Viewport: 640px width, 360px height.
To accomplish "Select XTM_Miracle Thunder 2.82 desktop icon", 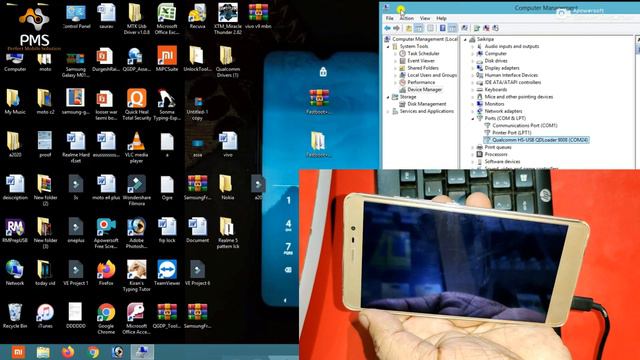I will pyautogui.click(x=228, y=19).
